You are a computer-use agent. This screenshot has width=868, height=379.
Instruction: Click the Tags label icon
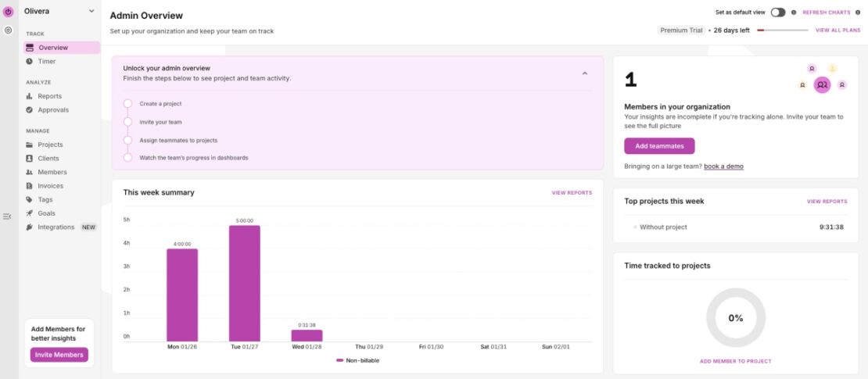click(x=30, y=200)
